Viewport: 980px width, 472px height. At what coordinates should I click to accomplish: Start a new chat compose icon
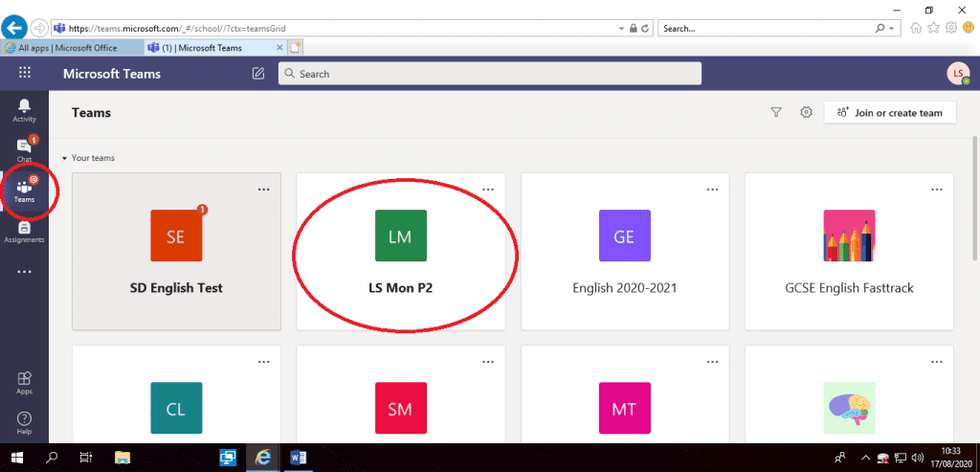(x=258, y=73)
